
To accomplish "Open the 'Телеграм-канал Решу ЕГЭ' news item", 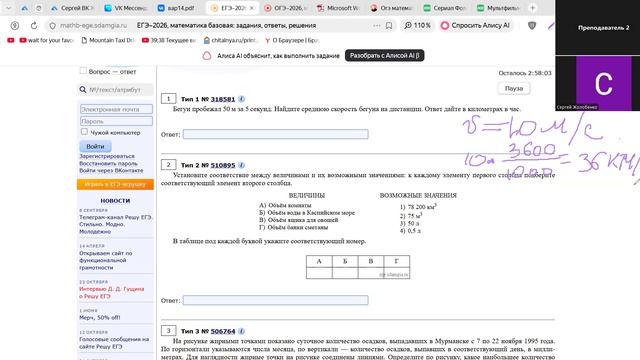I will pyautogui.click(x=116, y=224).
